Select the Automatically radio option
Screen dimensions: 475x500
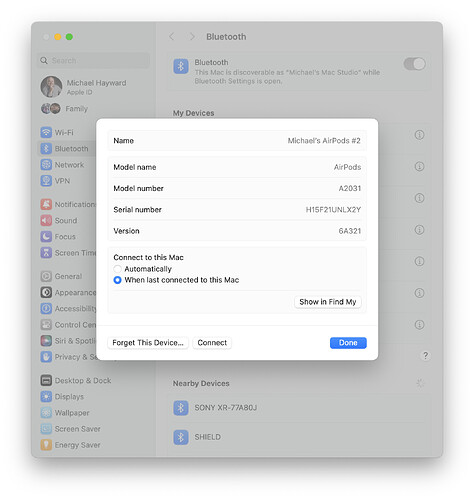[117, 269]
